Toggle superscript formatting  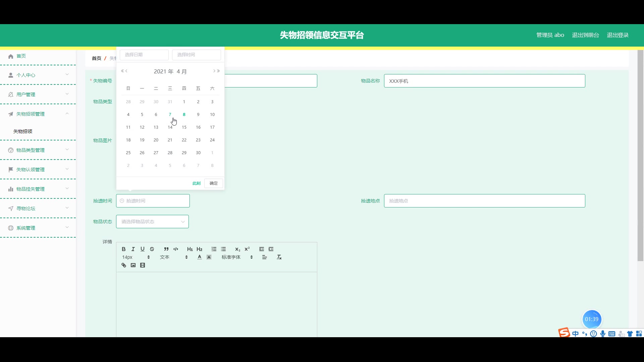247,249
